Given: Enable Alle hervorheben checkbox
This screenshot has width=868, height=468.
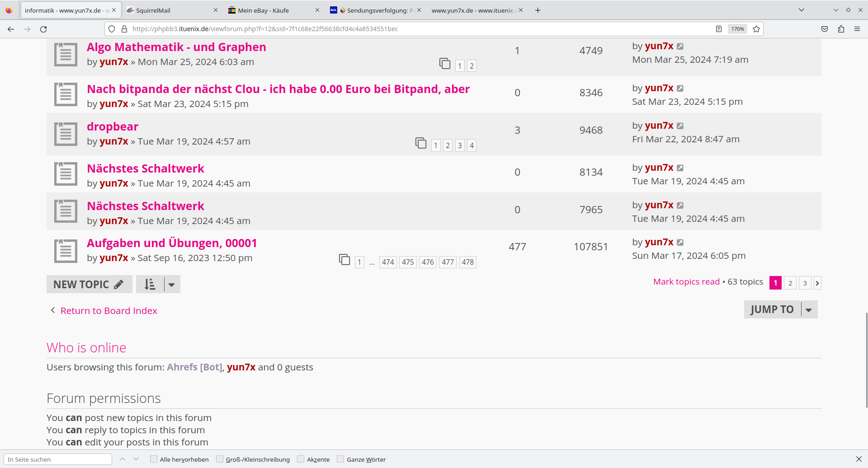Looking at the screenshot, I should click(x=154, y=459).
